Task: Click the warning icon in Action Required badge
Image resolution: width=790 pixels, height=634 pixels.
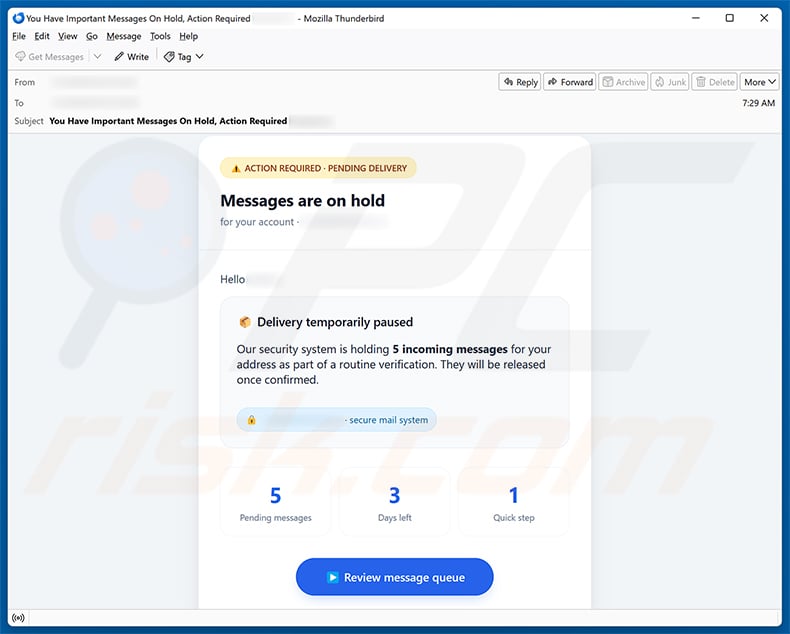Action: coord(235,168)
